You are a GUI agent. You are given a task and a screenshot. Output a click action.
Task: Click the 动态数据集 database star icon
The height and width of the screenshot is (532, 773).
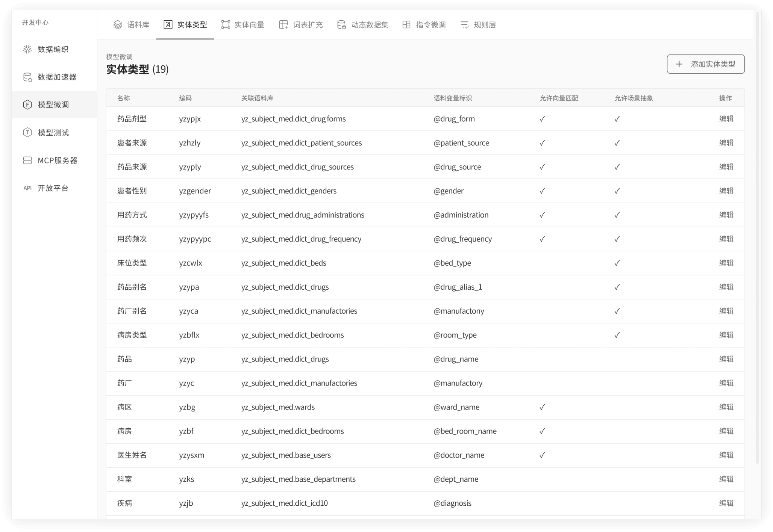point(341,25)
